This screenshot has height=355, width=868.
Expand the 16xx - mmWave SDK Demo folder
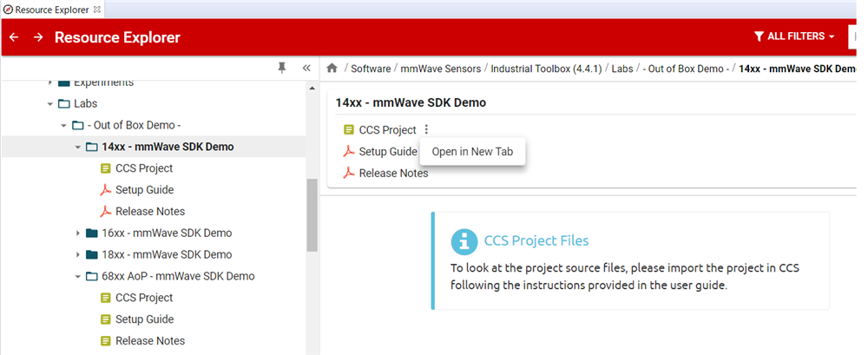click(x=77, y=233)
